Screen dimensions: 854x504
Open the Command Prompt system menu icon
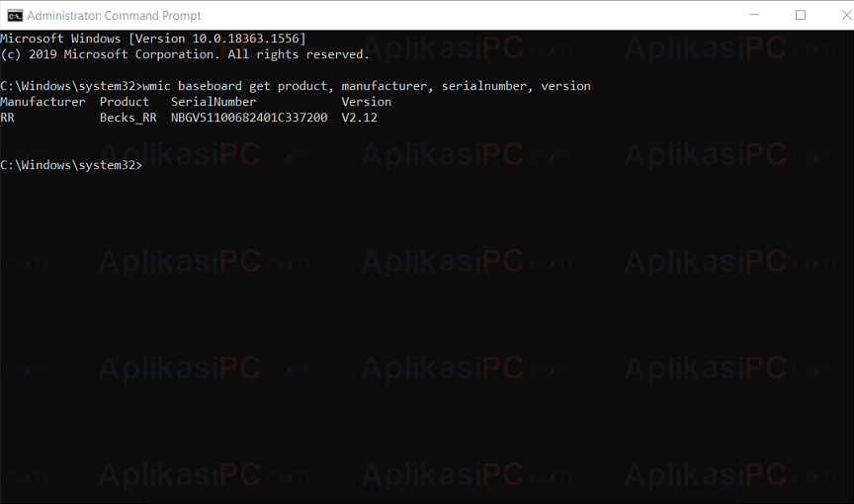(x=15, y=15)
